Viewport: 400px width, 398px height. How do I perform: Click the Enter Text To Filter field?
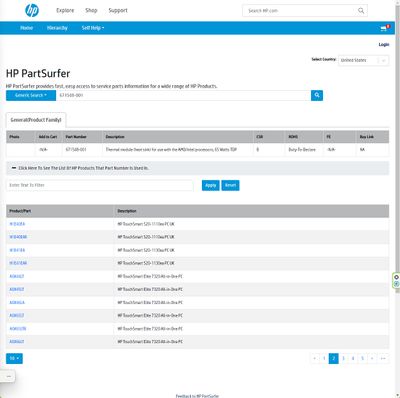pyautogui.click(x=100, y=185)
